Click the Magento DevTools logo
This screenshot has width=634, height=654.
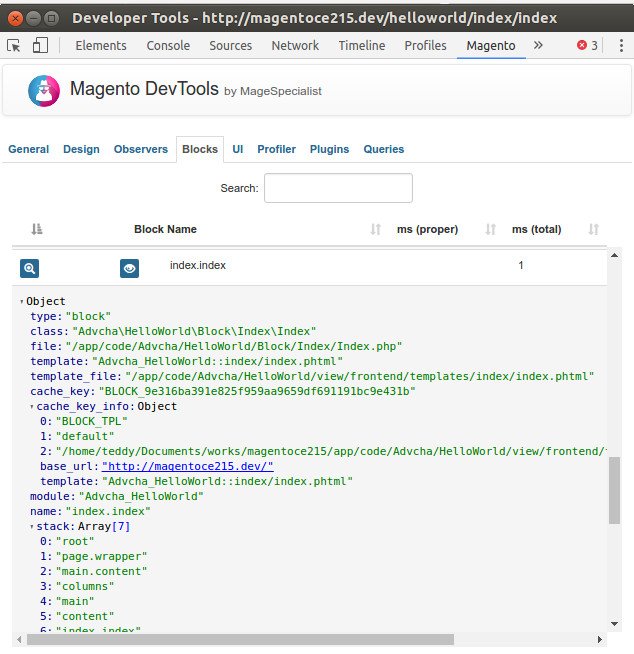tap(43, 90)
